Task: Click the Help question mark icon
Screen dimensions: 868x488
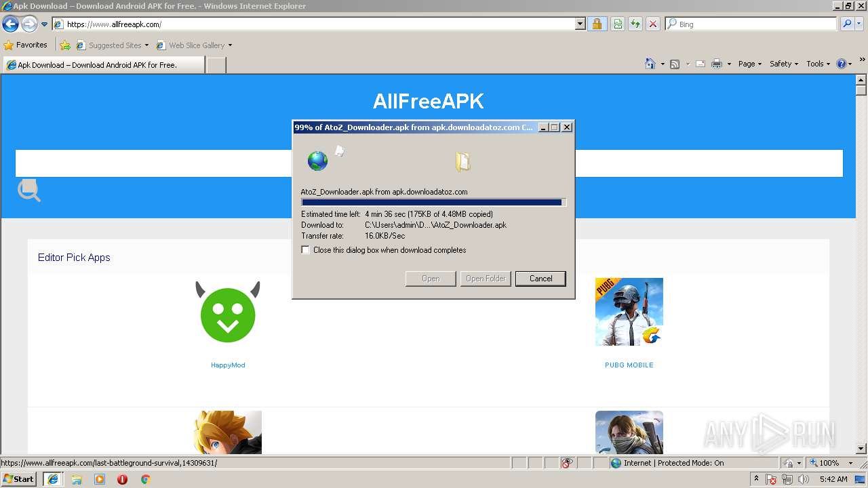Action: pyautogui.click(x=842, y=64)
